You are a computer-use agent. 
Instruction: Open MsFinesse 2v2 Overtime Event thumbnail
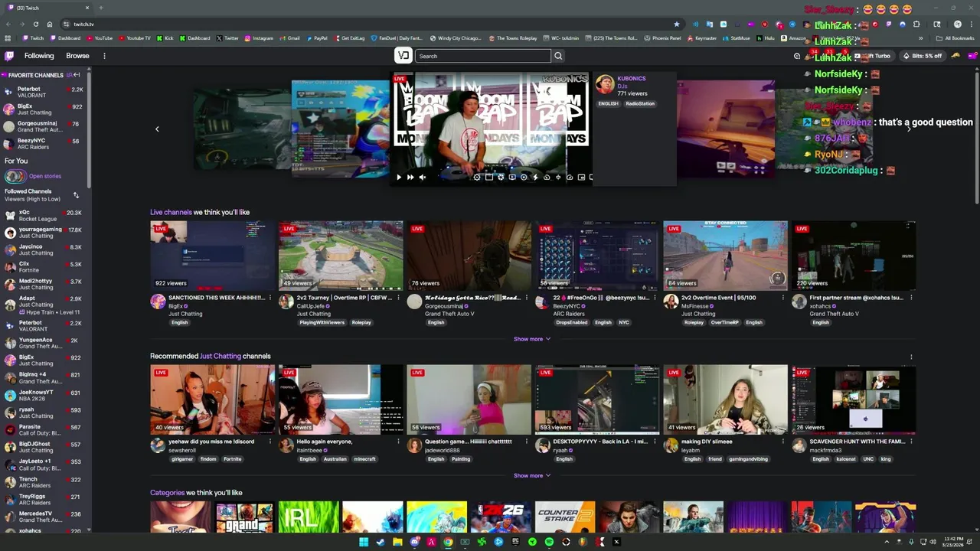725,256
